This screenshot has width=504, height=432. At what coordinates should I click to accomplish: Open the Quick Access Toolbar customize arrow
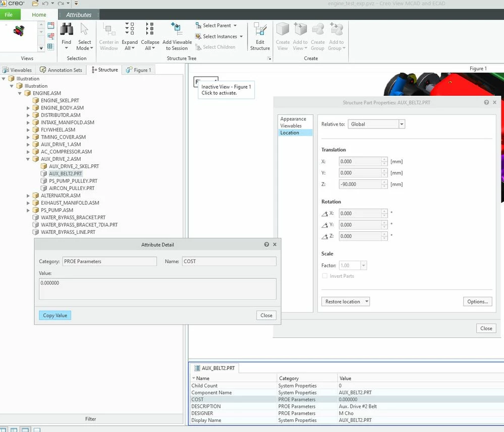coord(76,4)
